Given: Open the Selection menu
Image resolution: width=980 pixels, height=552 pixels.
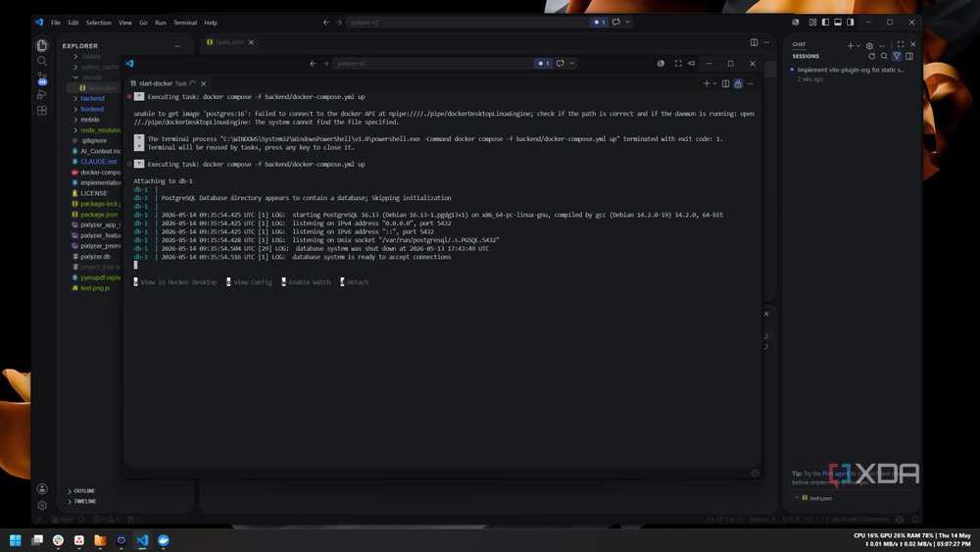Looking at the screenshot, I should 98,23.
